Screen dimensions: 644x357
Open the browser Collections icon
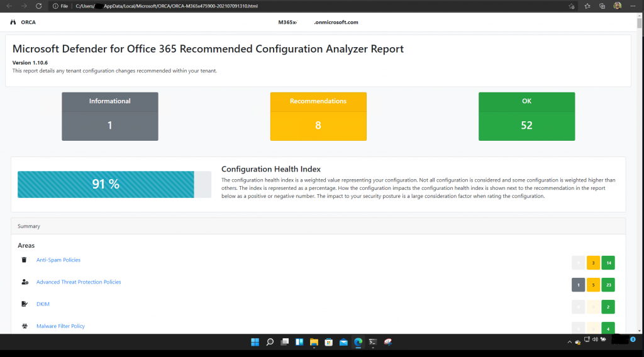pos(602,6)
